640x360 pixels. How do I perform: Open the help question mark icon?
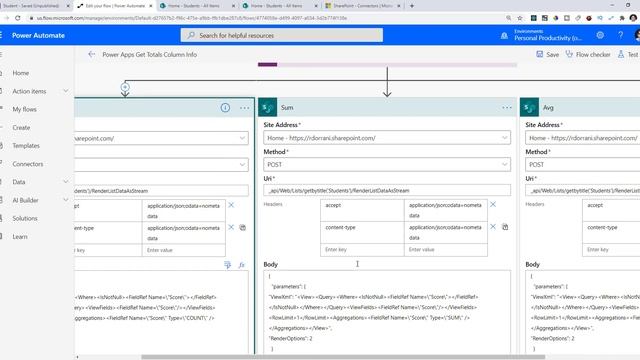[x=620, y=36]
